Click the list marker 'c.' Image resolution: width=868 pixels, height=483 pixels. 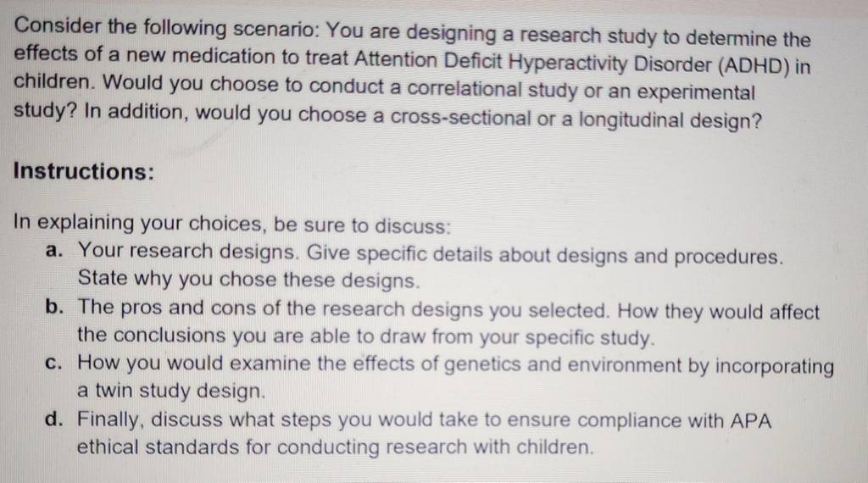(53, 363)
